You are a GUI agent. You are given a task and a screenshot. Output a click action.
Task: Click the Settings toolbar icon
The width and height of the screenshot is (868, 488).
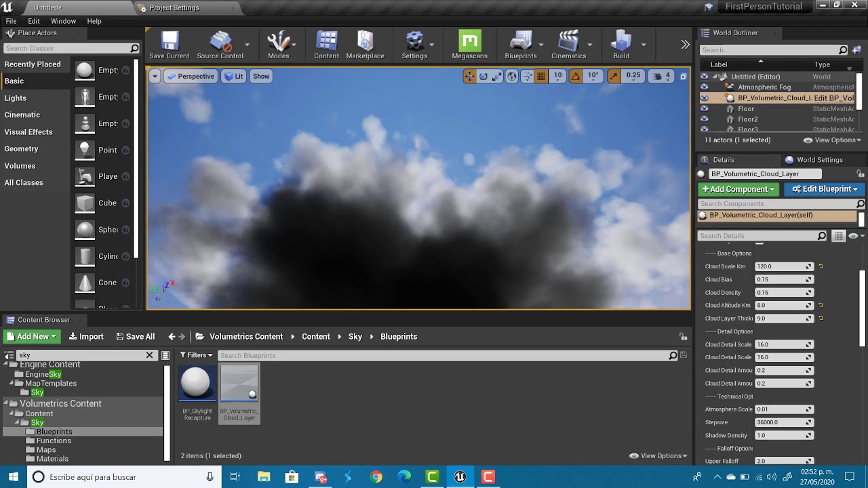(x=414, y=45)
